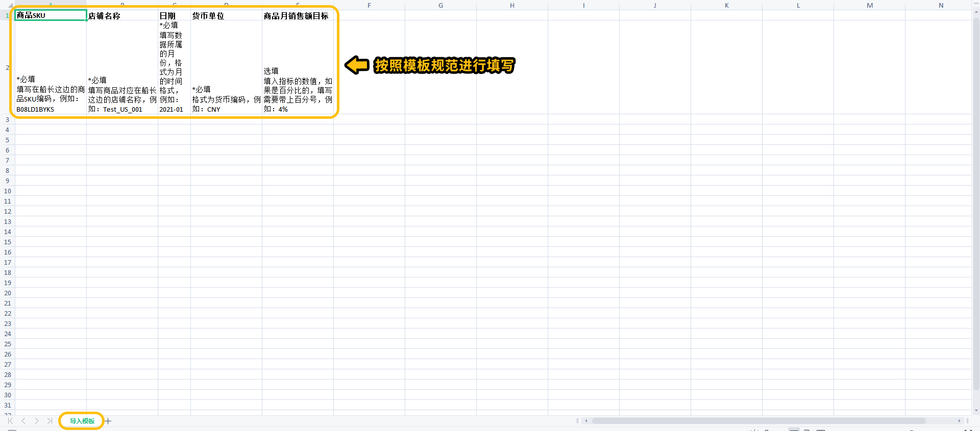
Task: Go to the last sheet arrow
Action: [50, 421]
